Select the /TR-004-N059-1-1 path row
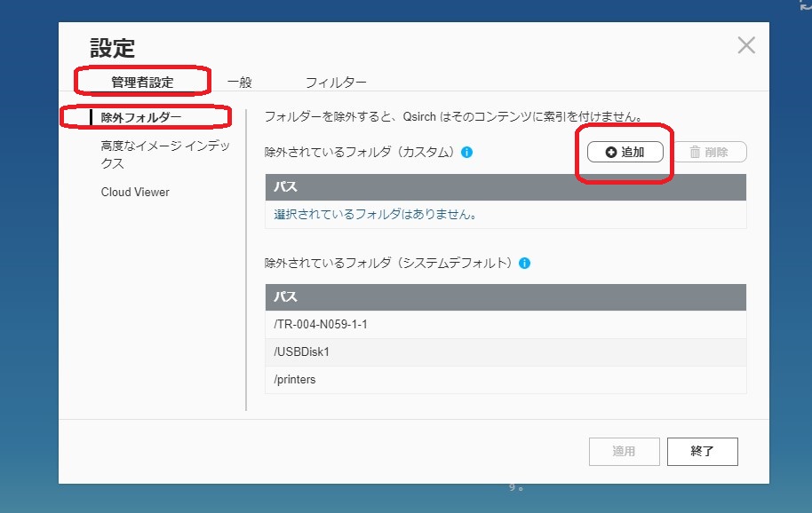Image resolution: width=812 pixels, height=513 pixels. tap(506, 324)
